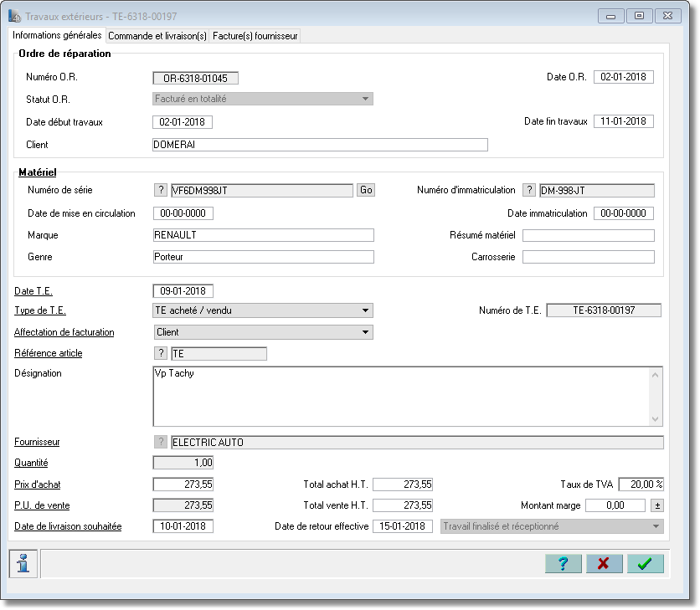
Task: Click the P.U. de vente label link
Action: (x=42, y=505)
